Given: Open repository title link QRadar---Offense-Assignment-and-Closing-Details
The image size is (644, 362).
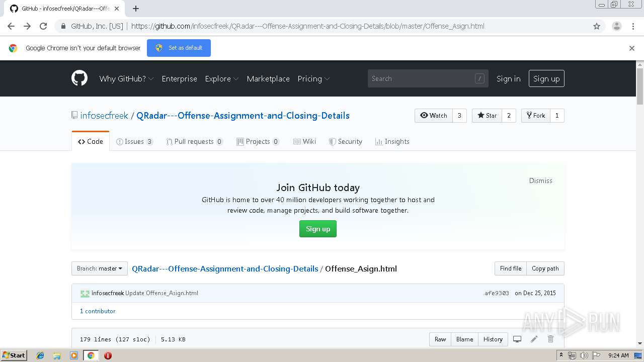Looking at the screenshot, I should pos(243,116).
